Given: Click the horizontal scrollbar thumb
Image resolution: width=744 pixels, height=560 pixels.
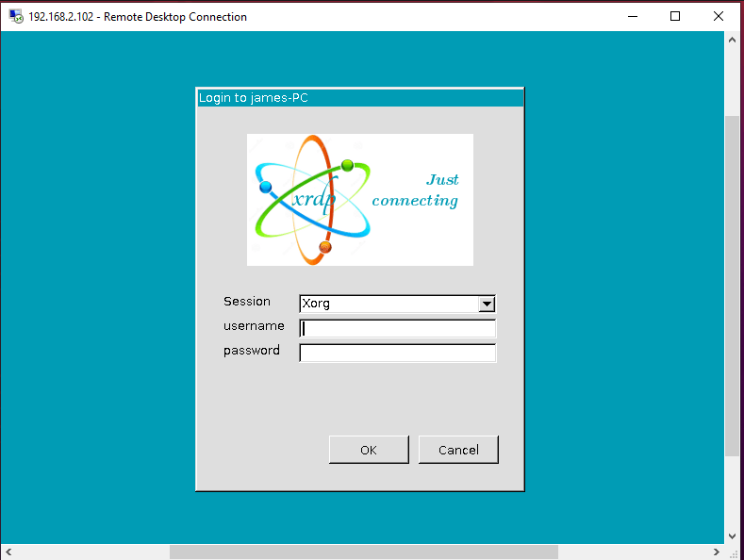Looking at the screenshot, I should [x=364, y=552].
